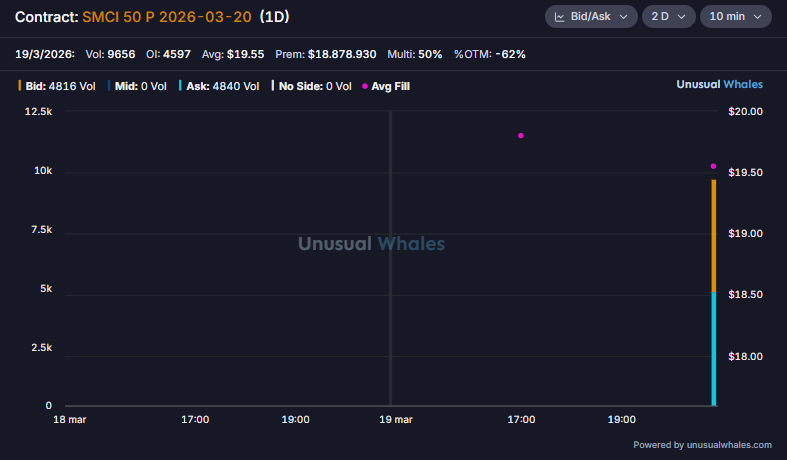Click the 12.5k volume axis label

pyautogui.click(x=38, y=111)
